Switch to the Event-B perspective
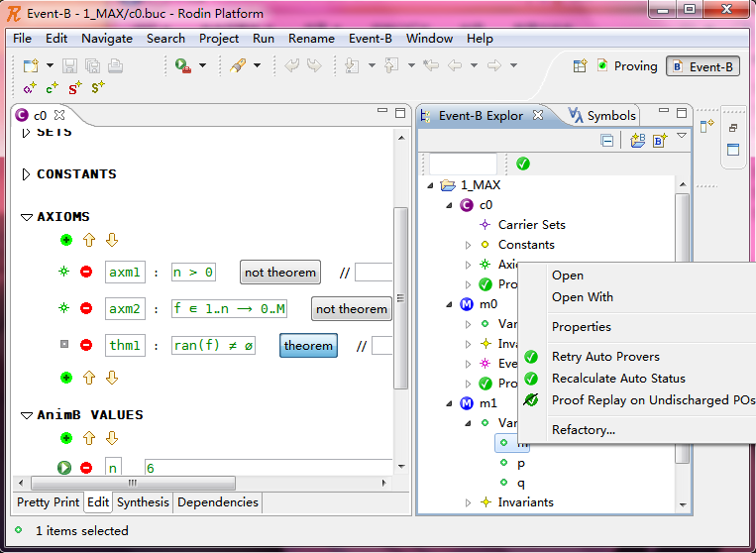The image size is (756, 553). pos(702,66)
